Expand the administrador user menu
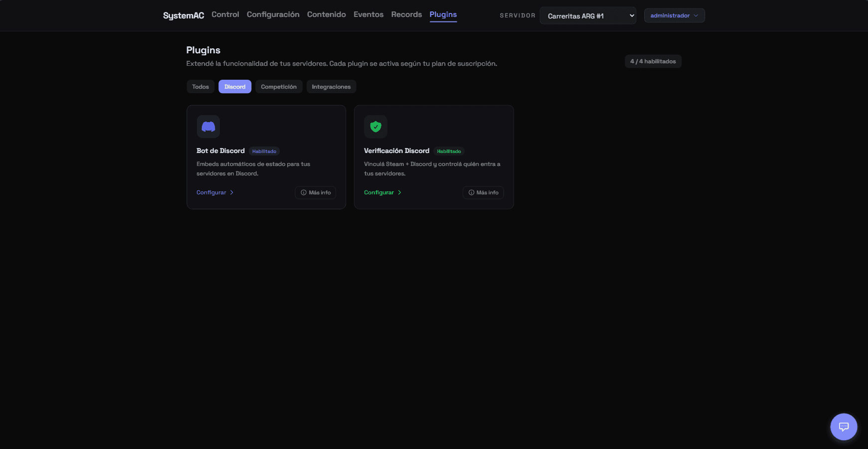868x449 pixels. (674, 15)
